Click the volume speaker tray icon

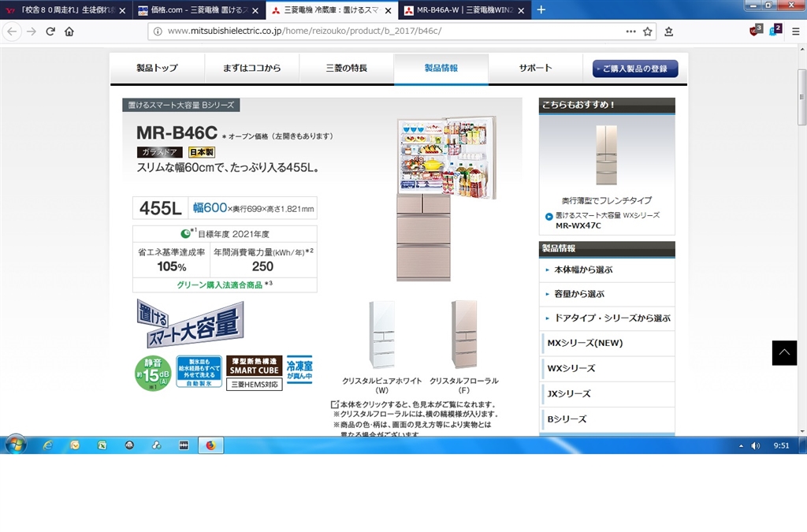[756, 446]
